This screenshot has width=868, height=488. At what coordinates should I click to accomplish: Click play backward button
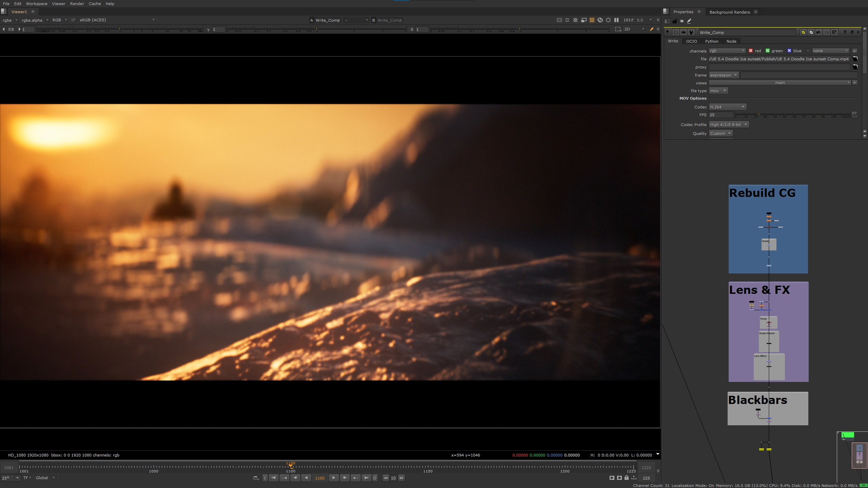point(306,478)
